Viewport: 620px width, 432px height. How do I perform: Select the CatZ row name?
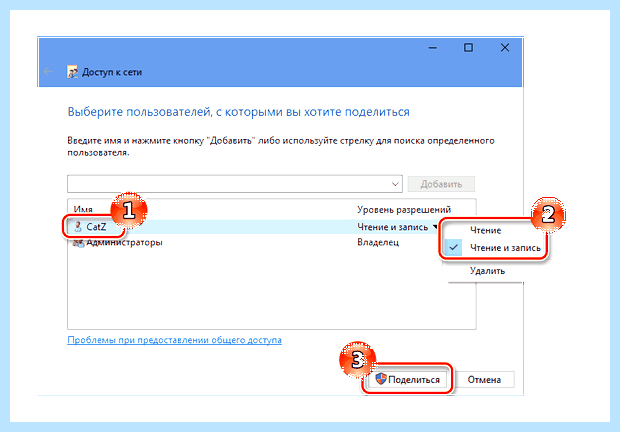[x=96, y=226]
